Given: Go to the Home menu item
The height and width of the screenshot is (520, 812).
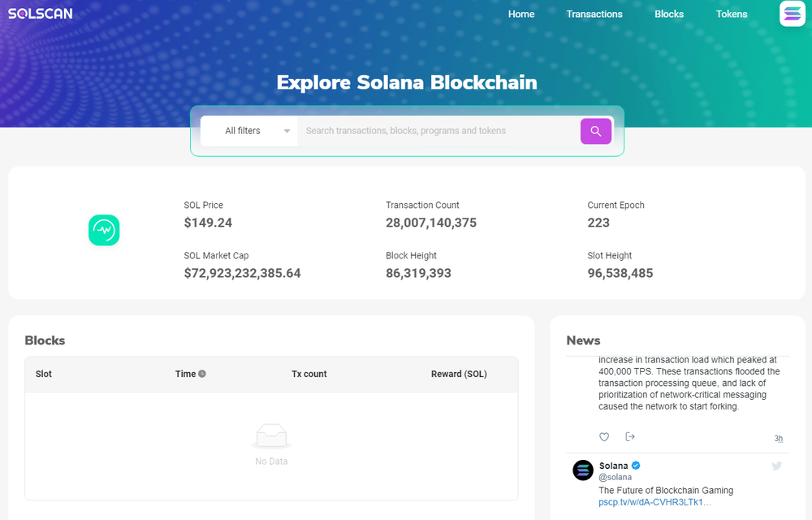Looking at the screenshot, I should pos(521,14).
